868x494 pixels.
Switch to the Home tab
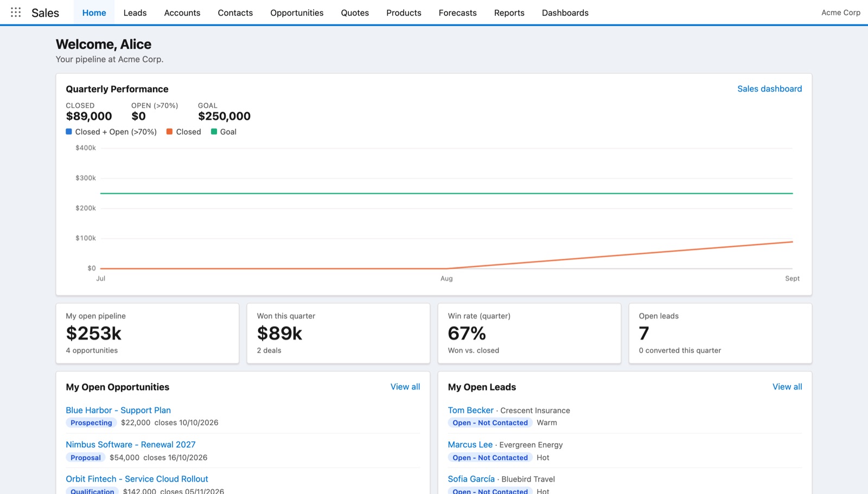(x=94, y=12)
